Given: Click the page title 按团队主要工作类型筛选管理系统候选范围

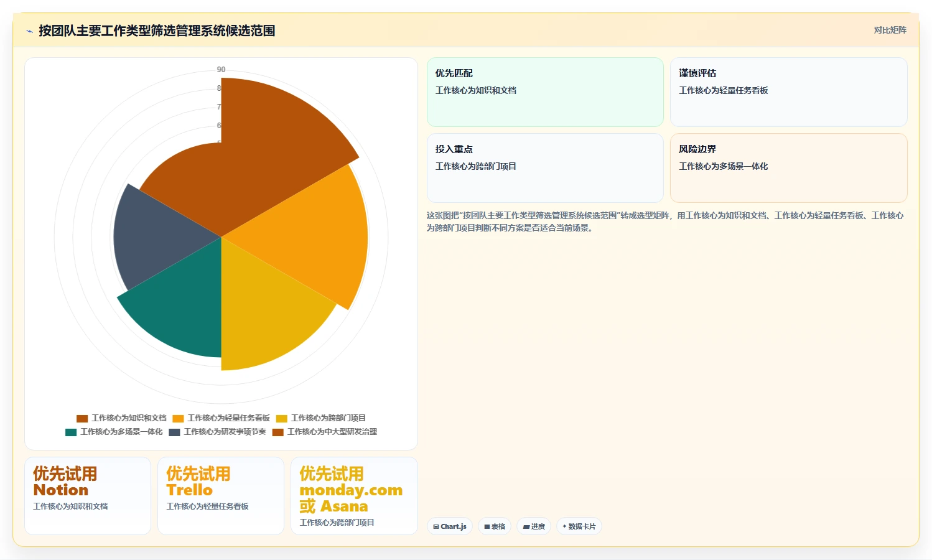Looking at the screenshot, I should click(x=157, y=30).
